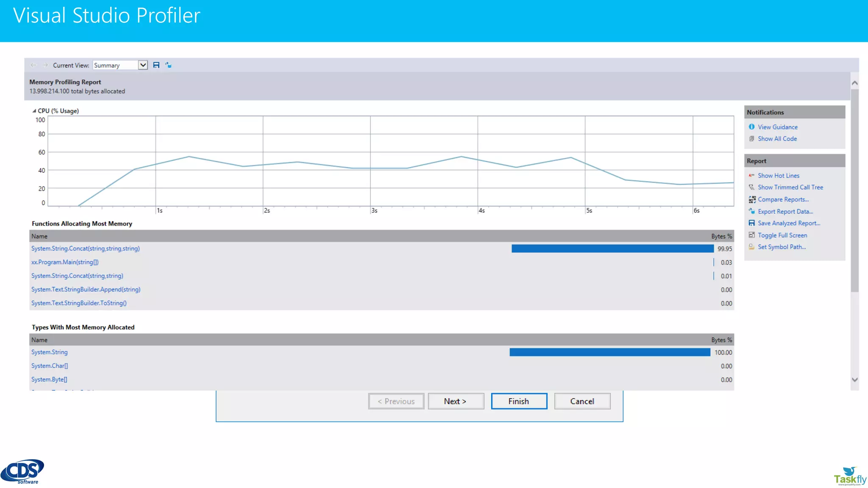The height and width of the screenshot is (488, 868).
Task: Click the View Guidance info icon
Action: [x=751, y=127]
